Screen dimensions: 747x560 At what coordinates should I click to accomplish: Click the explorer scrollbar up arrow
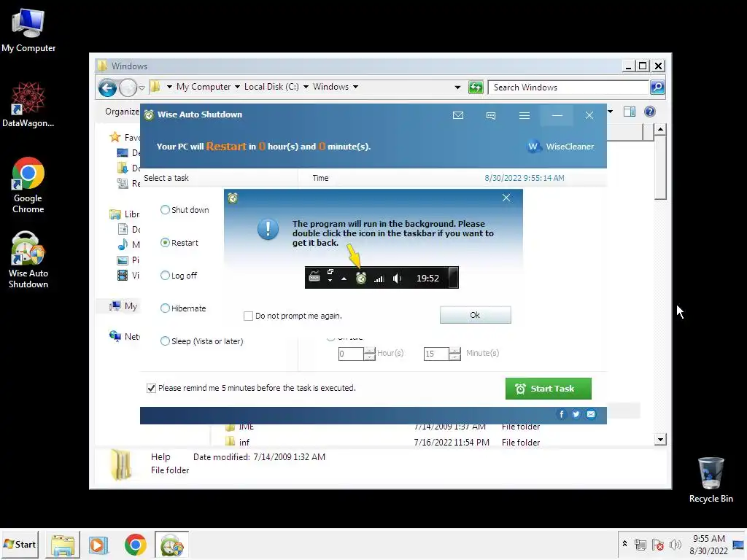coord(660,130)
